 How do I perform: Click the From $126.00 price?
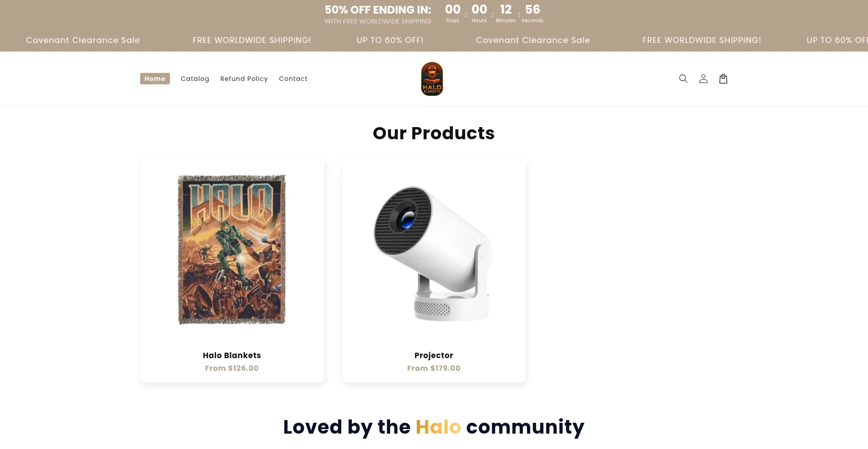click(232, 368)
